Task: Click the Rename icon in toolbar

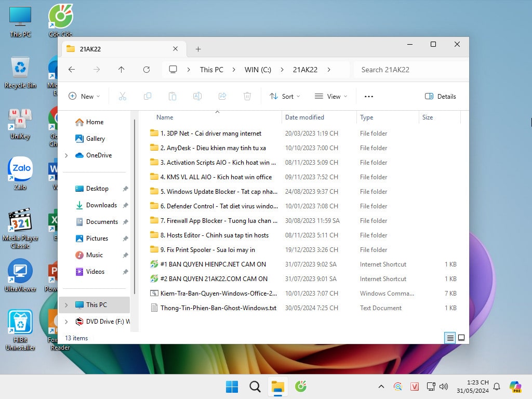Action: pos(197,96)
